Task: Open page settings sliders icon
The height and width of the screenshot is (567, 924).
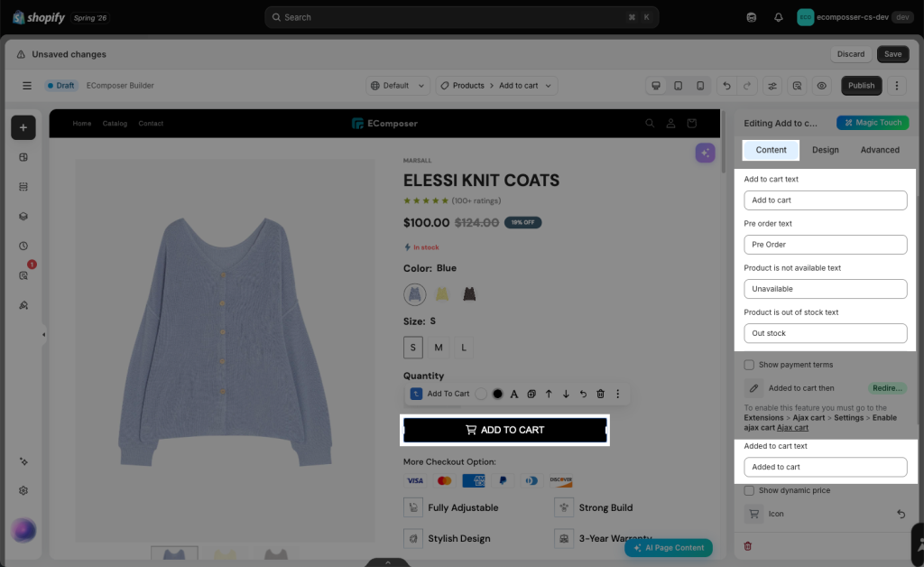Action: click(772, 86)
